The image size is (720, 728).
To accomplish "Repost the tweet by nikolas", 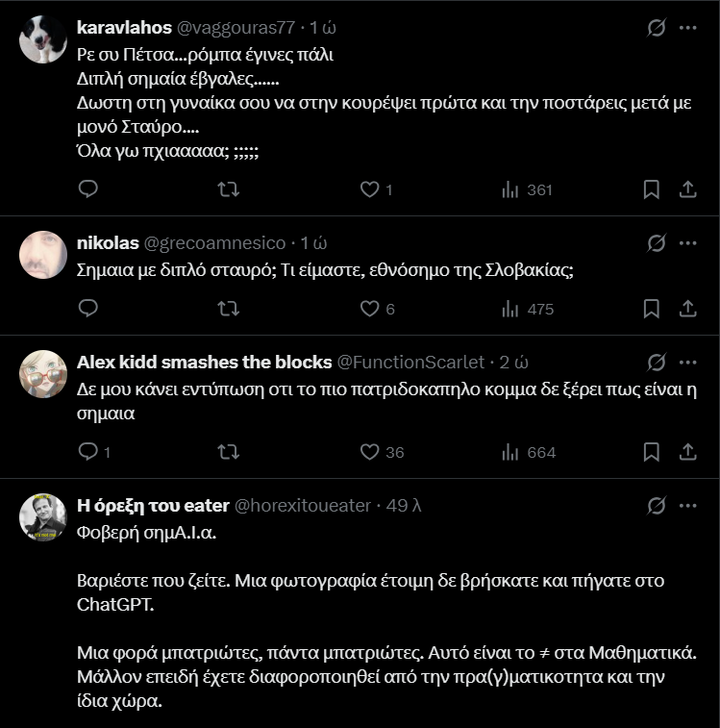I will (x=229, y=309).
